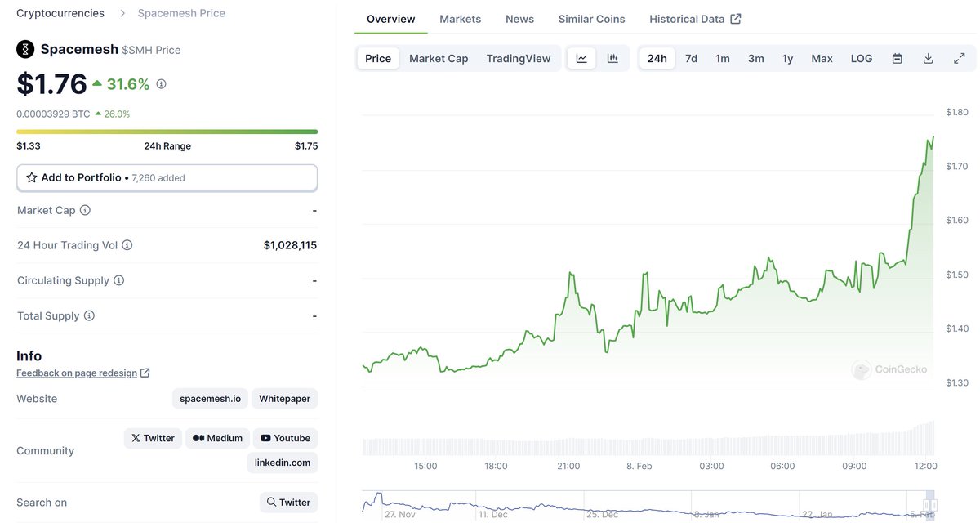The width and height of the screenshot is (980, 523).
Task: Click the info icon beside 31.6% change
Action: tap(161, 84)
